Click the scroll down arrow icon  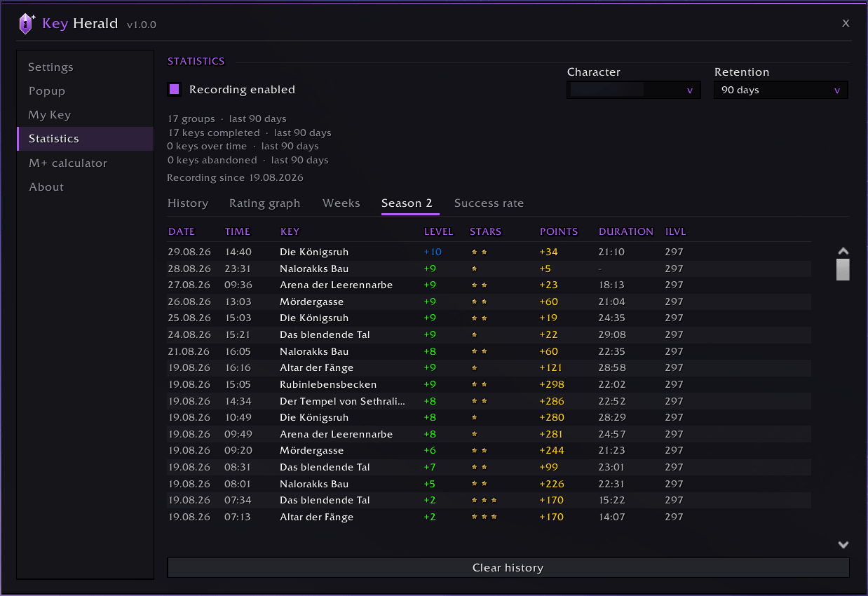[x=843, y=545]
